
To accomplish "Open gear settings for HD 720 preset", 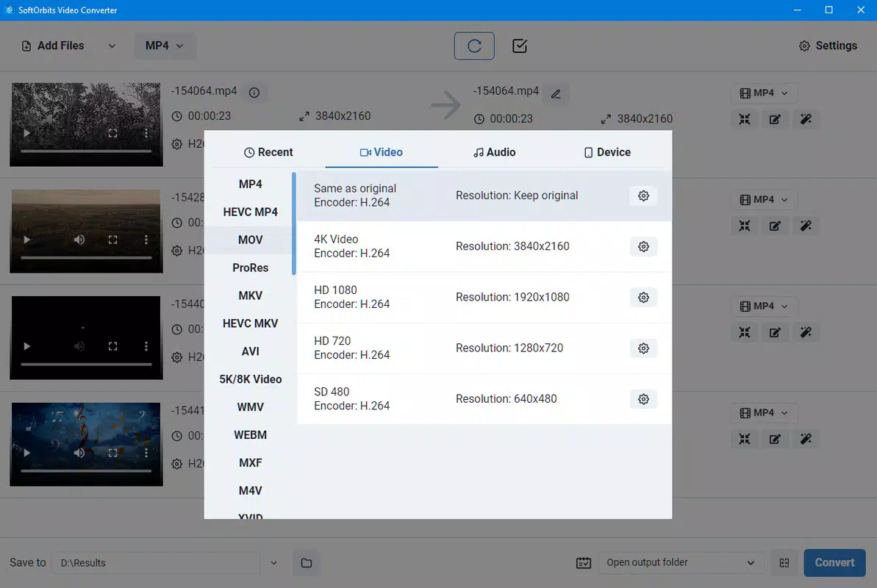I will (643, 348).
